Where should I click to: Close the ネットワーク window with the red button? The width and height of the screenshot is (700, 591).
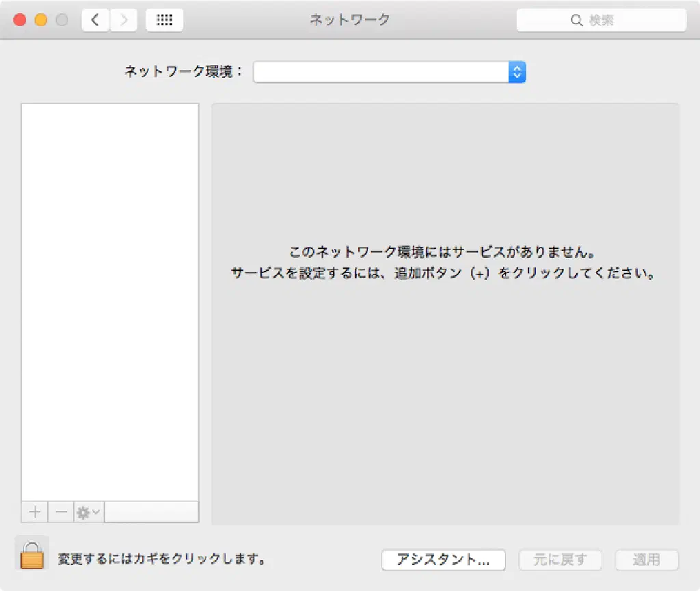(x=20, y=20)
